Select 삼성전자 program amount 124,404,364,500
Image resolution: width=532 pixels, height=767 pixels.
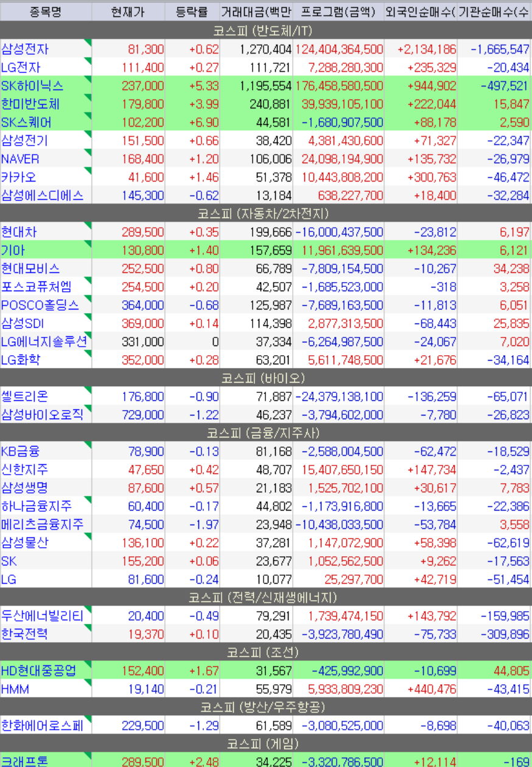(339, 49)
